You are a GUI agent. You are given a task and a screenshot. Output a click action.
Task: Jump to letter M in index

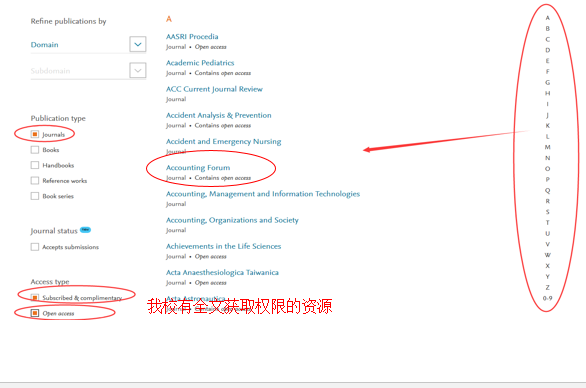[x=548, y=147]
